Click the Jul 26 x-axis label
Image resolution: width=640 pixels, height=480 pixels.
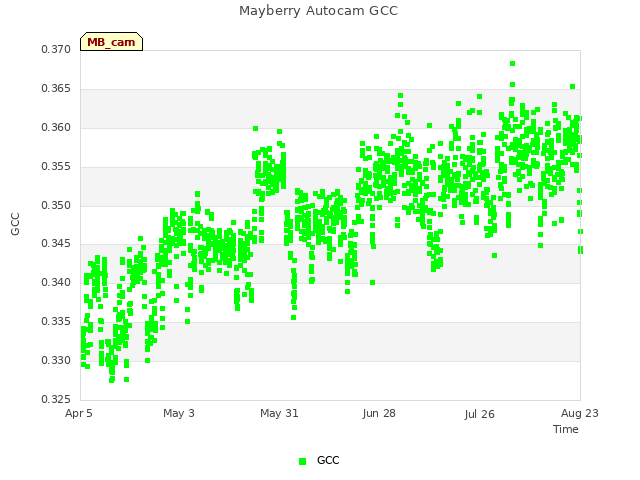tap(479, 414)
